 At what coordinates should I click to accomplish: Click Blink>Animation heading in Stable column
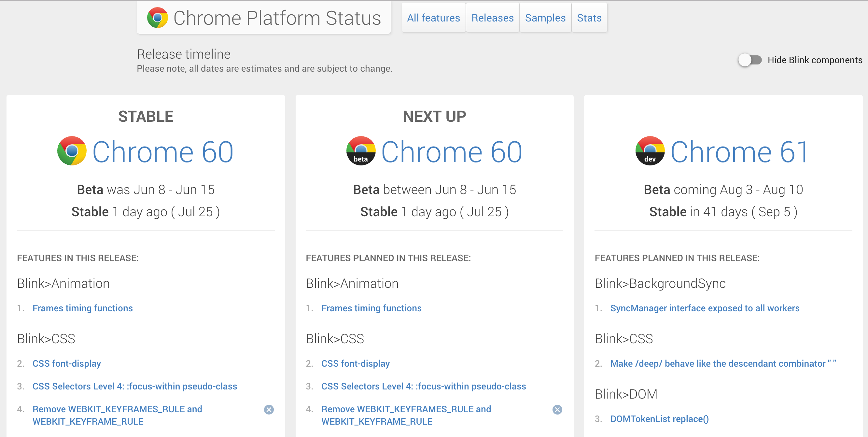coord(63,283)
